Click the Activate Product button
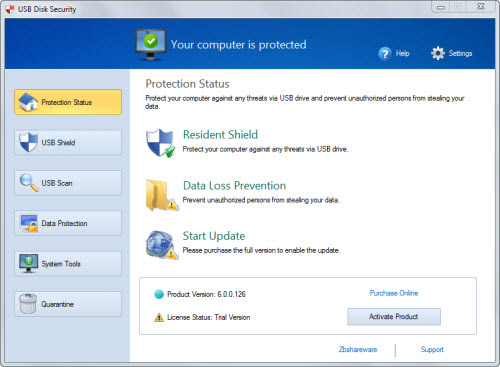This screenshot has height=367, width=500. 394,317
